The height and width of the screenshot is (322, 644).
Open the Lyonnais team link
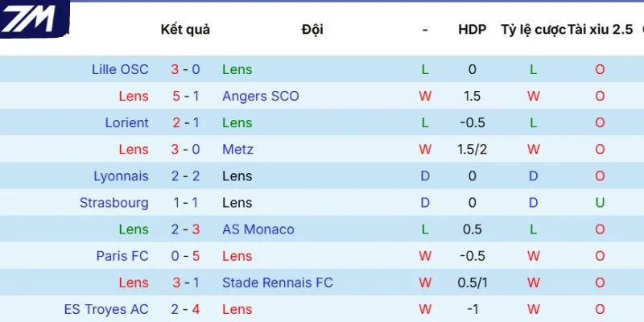pos(122,176)
